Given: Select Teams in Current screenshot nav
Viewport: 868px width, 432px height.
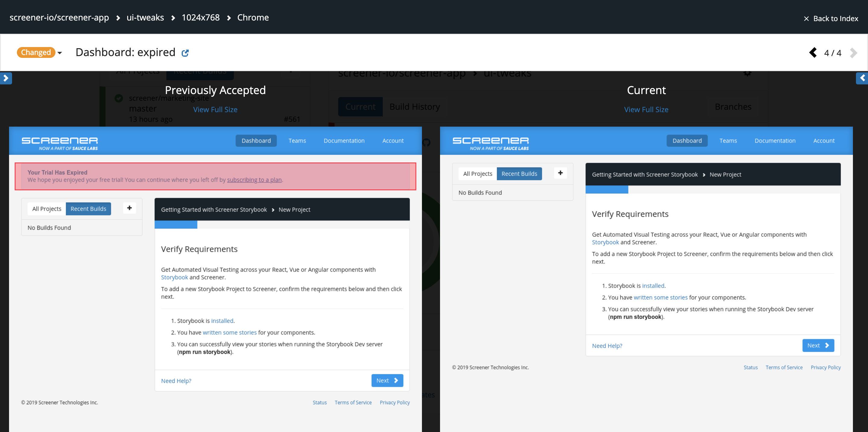Looking at the screenshot, I should 728,141.
